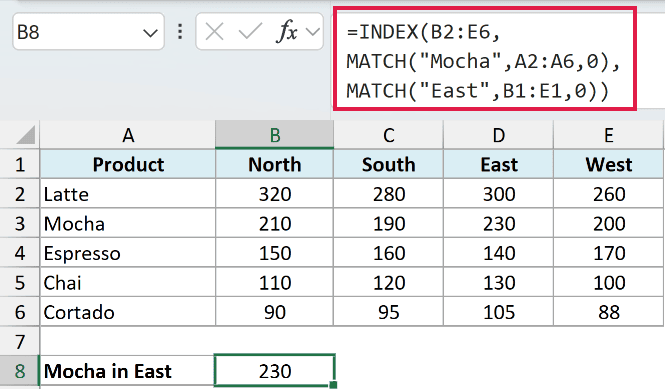Viewport: 665px width, 389px height.
Task: Select the Latte cell
Action: pyautogui.click(x=128, y=194)
